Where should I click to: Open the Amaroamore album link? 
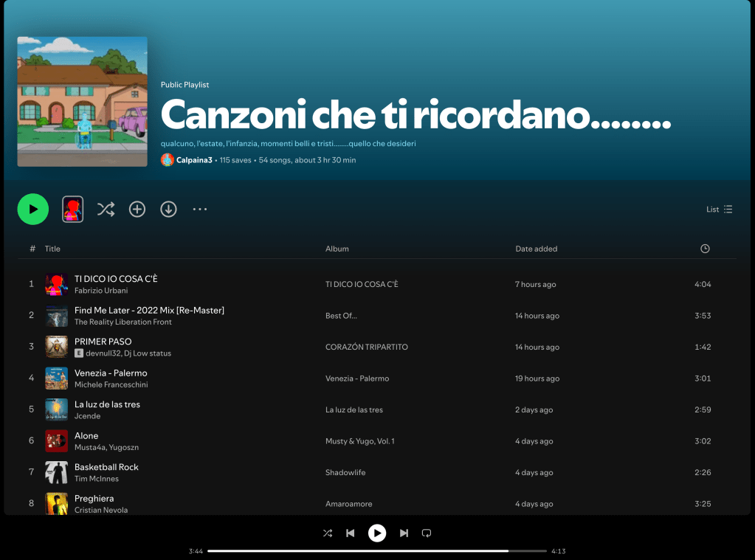tap(348, 504)
